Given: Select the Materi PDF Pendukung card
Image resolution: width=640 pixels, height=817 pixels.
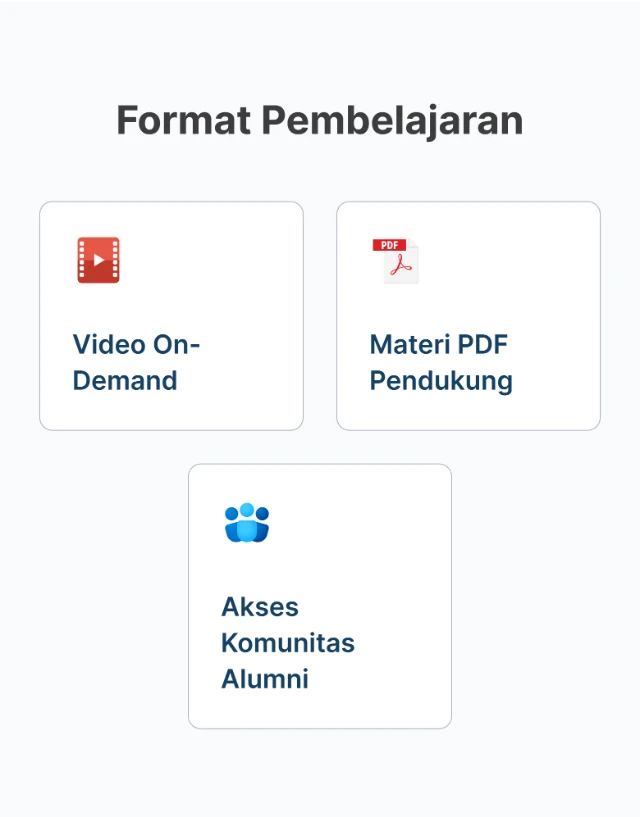Looking at the screenshot, I should click(468, 316).
